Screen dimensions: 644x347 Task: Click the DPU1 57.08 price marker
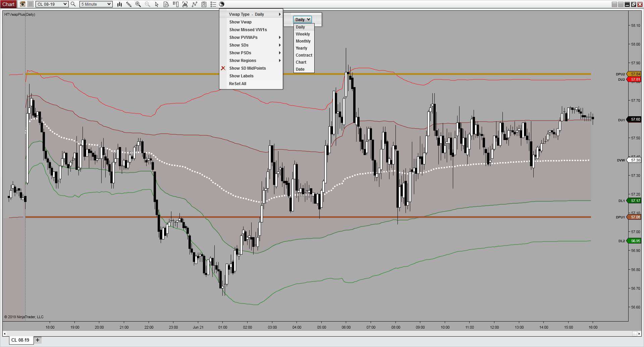(634, 217)
